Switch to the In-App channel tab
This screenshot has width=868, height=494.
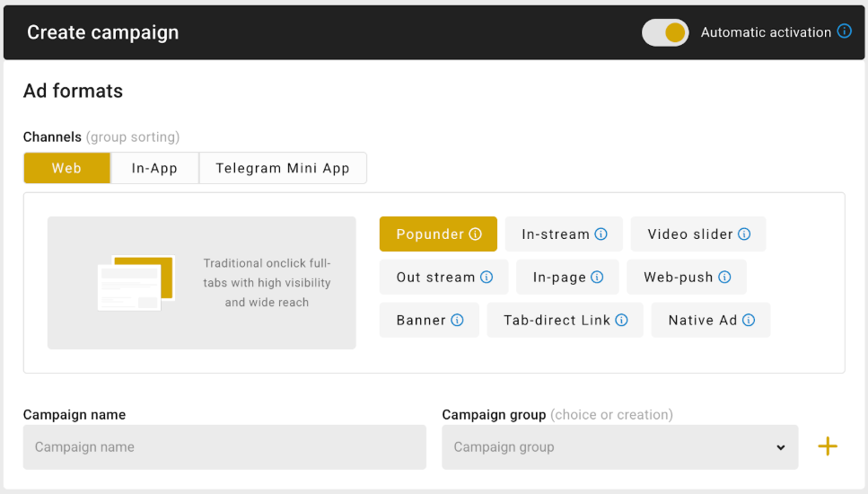pyautogui.click(x=154, y=168)
